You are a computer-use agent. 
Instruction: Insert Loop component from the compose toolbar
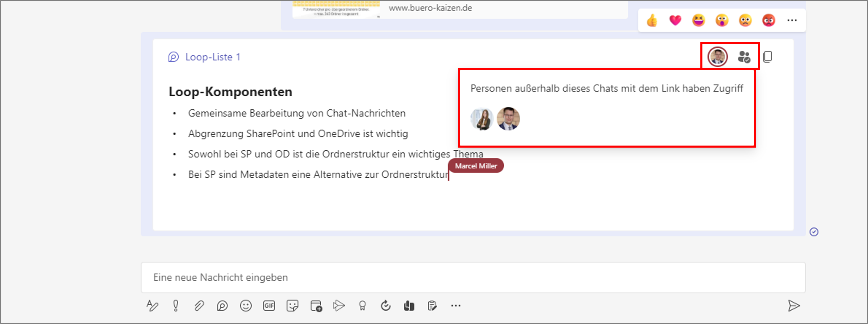(222, 306)
